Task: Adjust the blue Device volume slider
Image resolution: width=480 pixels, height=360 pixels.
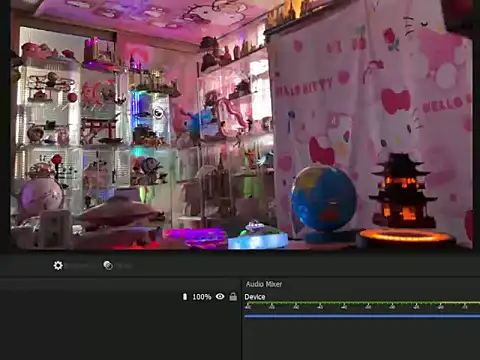Action: click(362, 316)
